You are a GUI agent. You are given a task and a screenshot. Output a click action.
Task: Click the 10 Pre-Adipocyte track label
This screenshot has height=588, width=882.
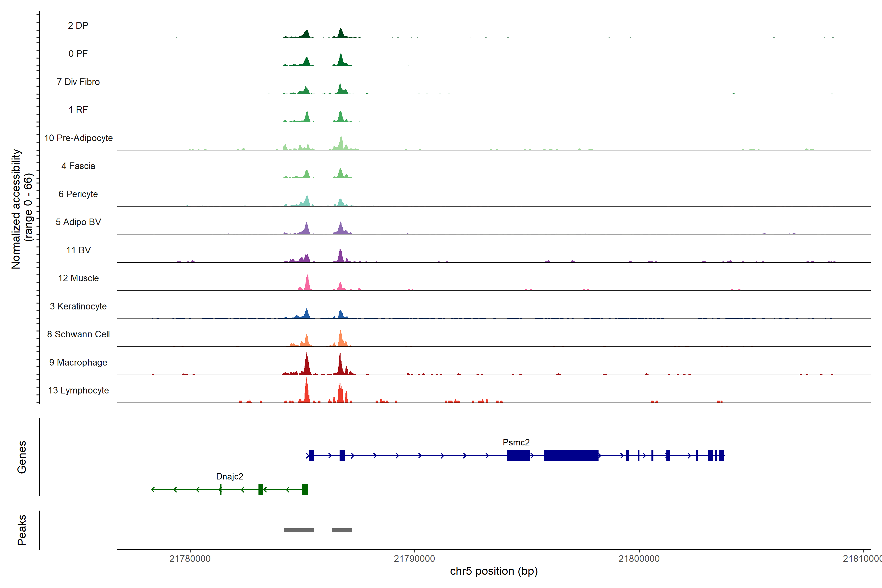(x=78, y=138)
